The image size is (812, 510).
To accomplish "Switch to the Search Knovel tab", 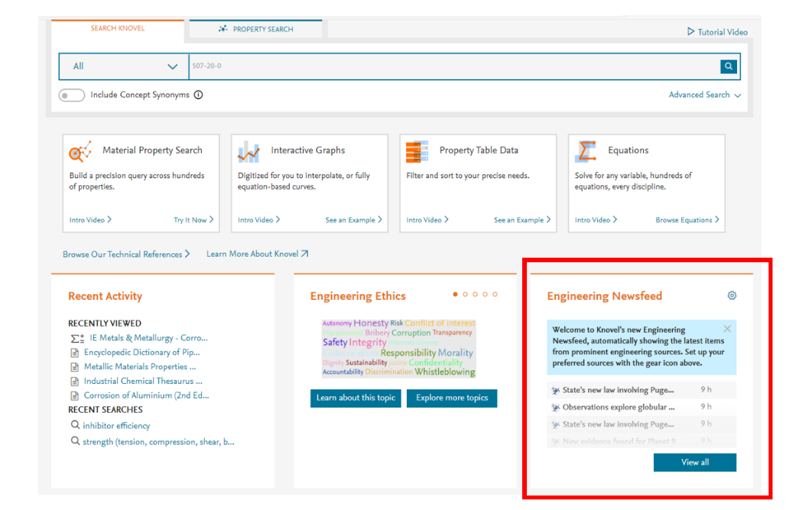I will point(118,28).
